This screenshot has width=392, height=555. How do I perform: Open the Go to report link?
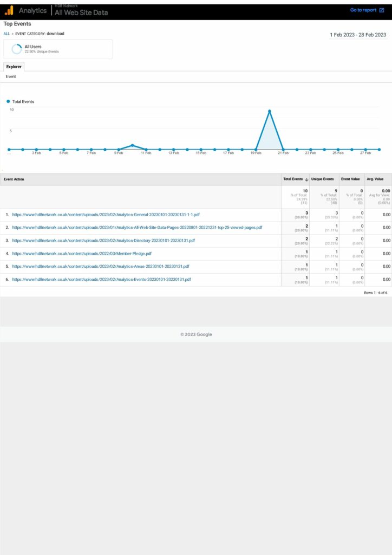(x=363, y=10)
